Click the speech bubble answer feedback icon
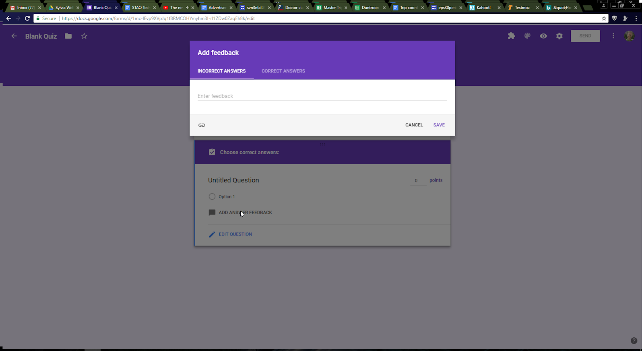Screen dimensions: 644x351 click(x=212, y=213)
